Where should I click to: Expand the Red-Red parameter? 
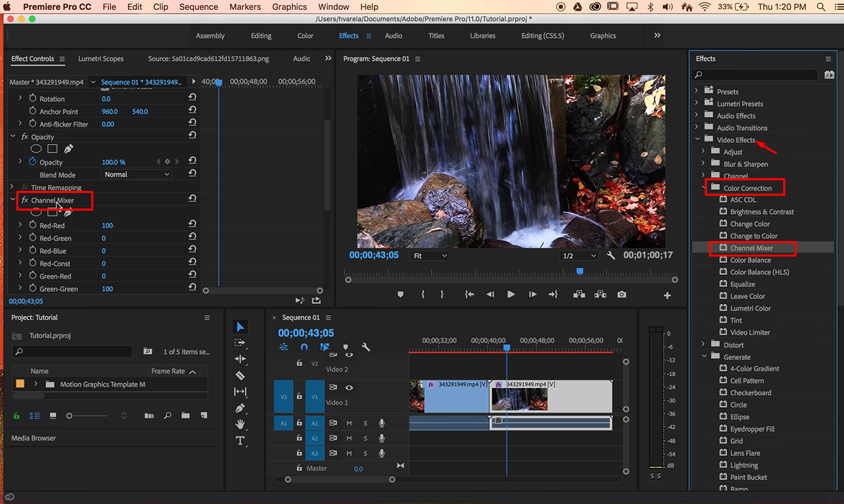20,225
